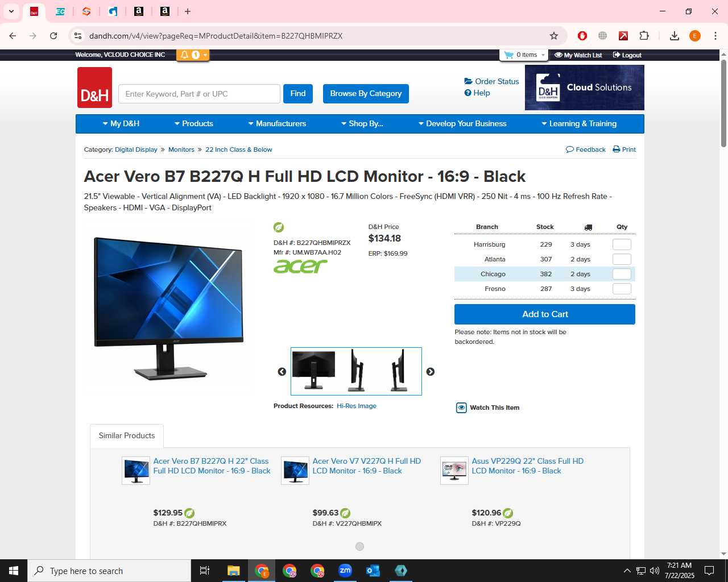Click the similar products carousel page dot
This screenshot has height=582, width=728.
pyautogui.click(x=359, y=546)
